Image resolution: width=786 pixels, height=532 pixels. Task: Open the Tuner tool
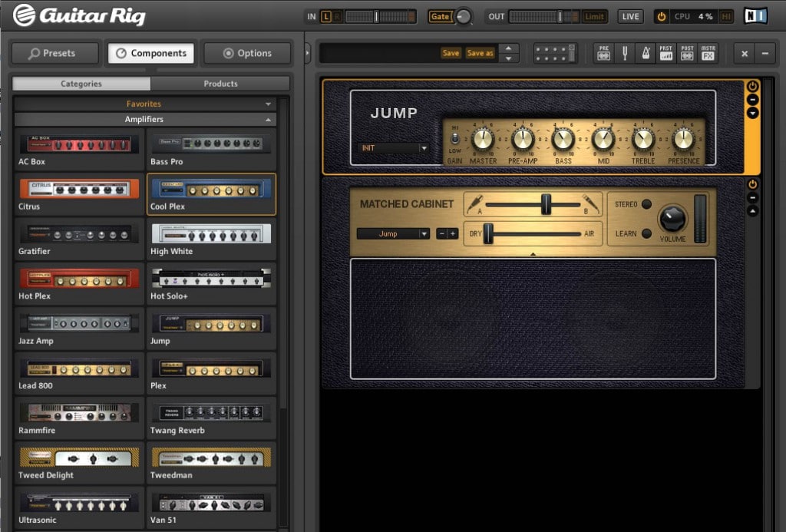tap(625, 53)
